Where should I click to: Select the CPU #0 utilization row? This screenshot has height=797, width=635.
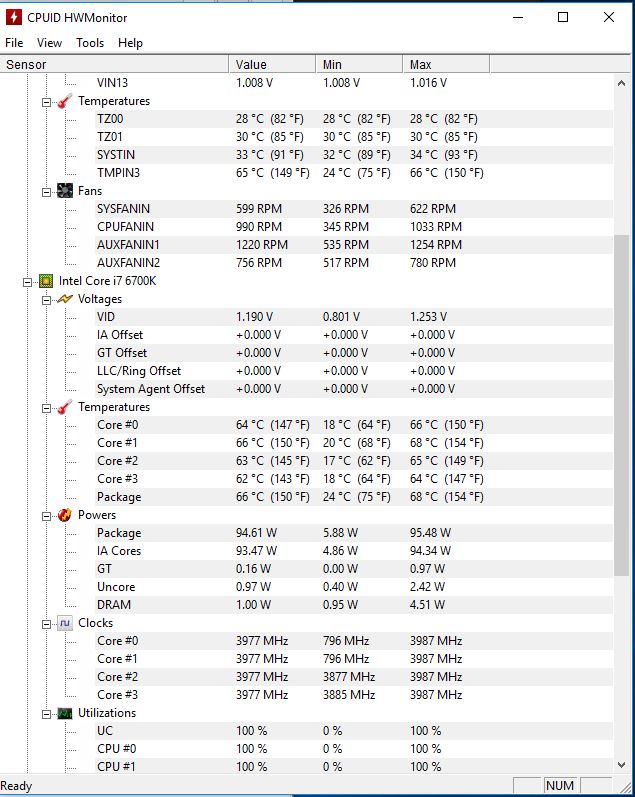(354, 749)
